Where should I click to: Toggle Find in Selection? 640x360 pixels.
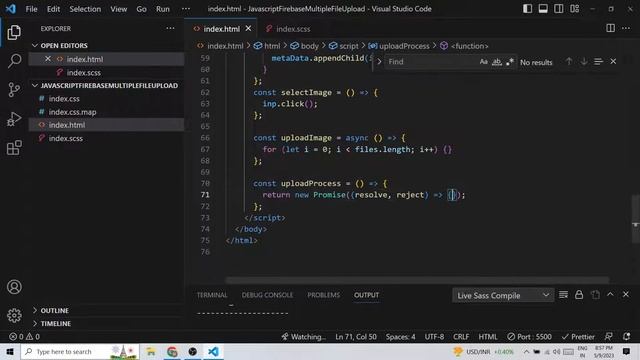(598, 62)
